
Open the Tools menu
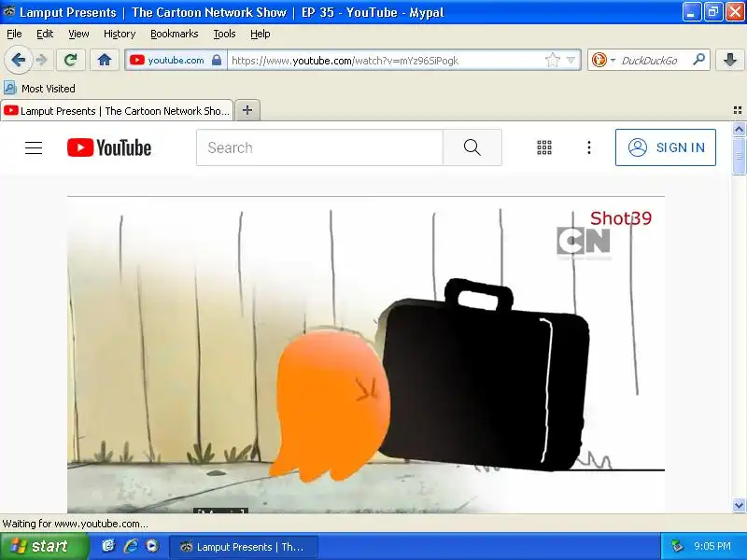click(x=224, y=34)
